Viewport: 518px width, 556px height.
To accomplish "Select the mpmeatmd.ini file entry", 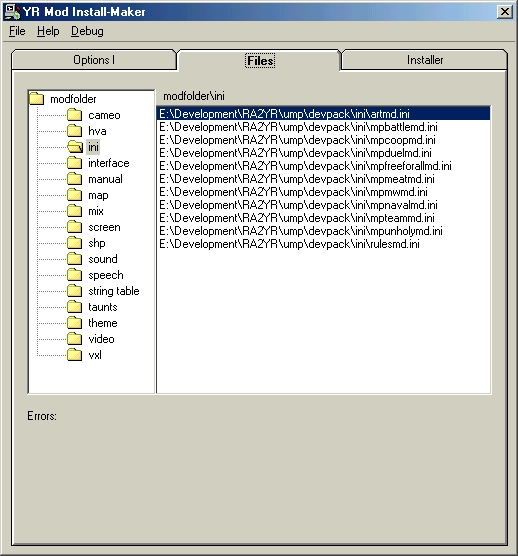I will click(x=323, y=179).
